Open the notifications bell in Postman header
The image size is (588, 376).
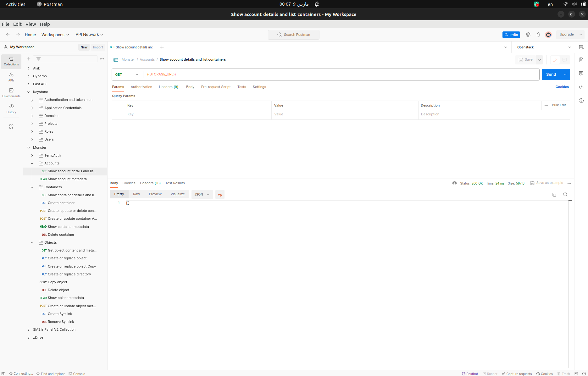(x=538, y=35)
